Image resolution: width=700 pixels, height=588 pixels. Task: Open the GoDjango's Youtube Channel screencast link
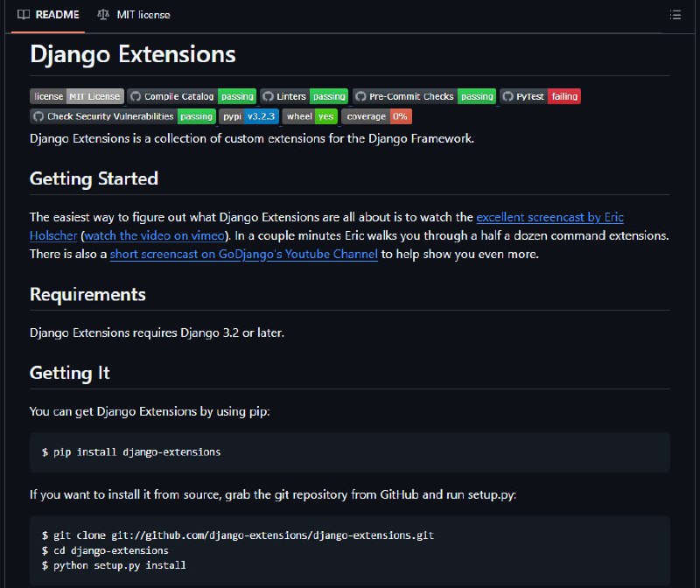(244, 254)
